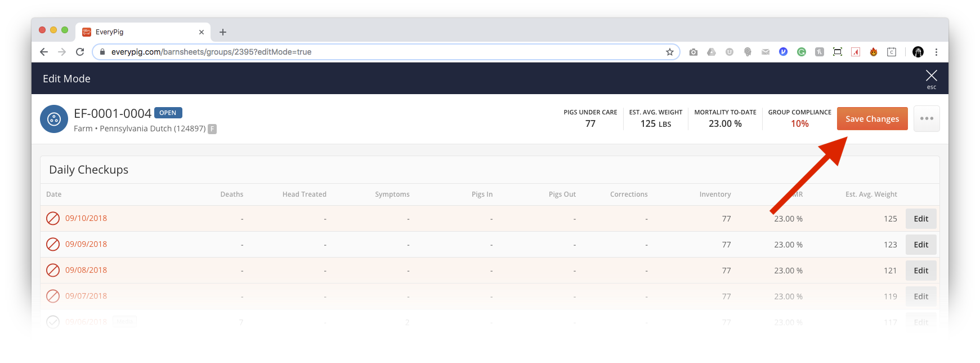Click the Corrections column header
The width and height of the screenshot is (980, 363).
coord(629,194)
